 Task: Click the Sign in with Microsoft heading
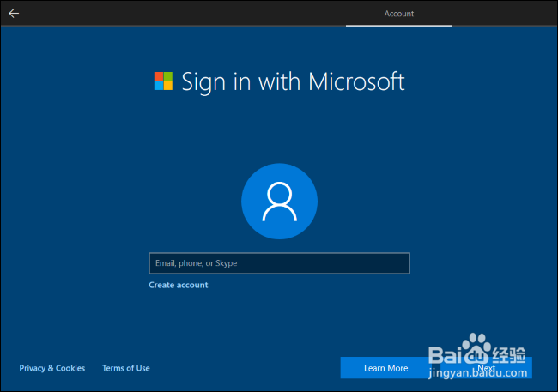(x=293, y=81)
